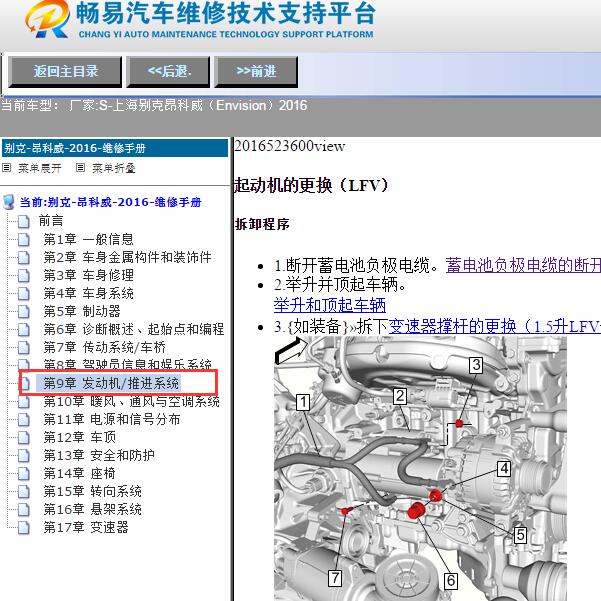Image resolution: width=601 pixels, height=601 pixels.
Task: Click the page icon beside 第12章
Action: point(24,438)
